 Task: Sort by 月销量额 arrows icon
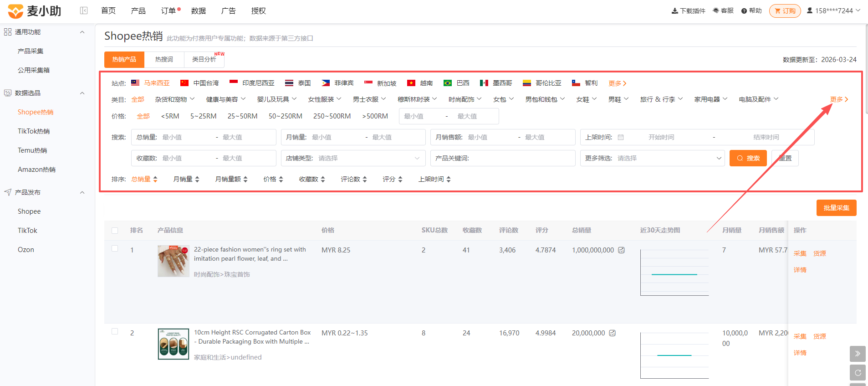(245, 180)
